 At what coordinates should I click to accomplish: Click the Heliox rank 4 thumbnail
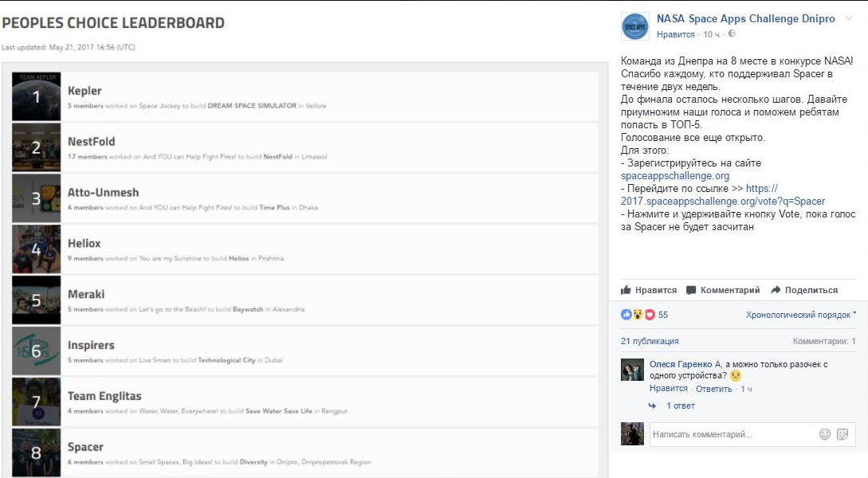[36, 249]
